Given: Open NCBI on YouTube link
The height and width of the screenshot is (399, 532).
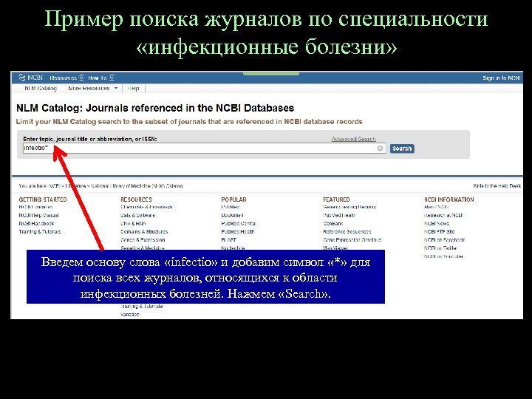Looking at the screenshot, I should tap(443, 256).
